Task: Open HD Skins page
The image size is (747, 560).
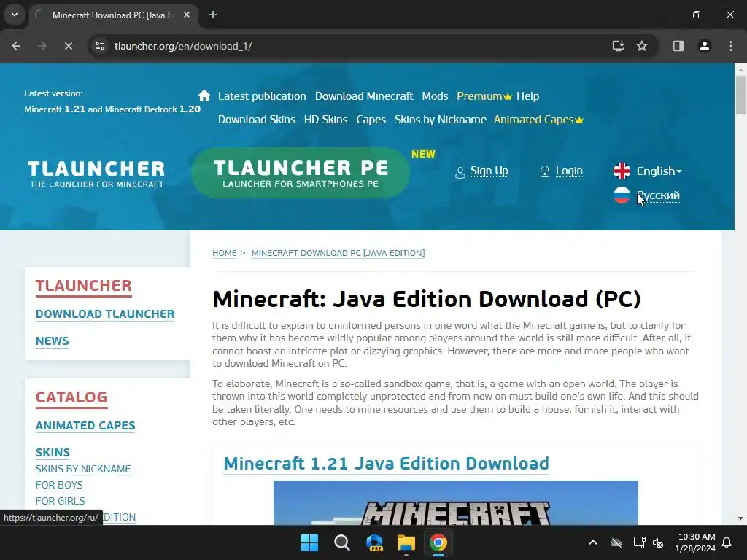Action: pyautogui.click(x=326, y=120)
